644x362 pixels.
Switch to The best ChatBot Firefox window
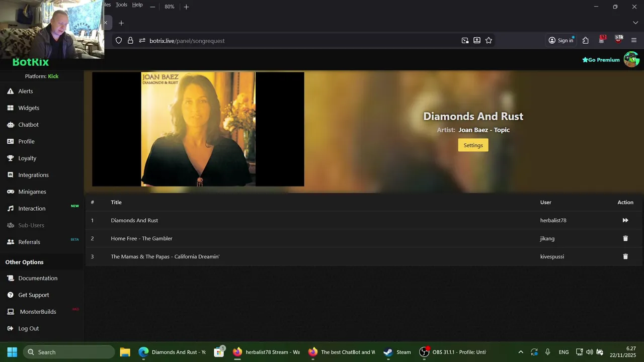click(x=342, y=352)
